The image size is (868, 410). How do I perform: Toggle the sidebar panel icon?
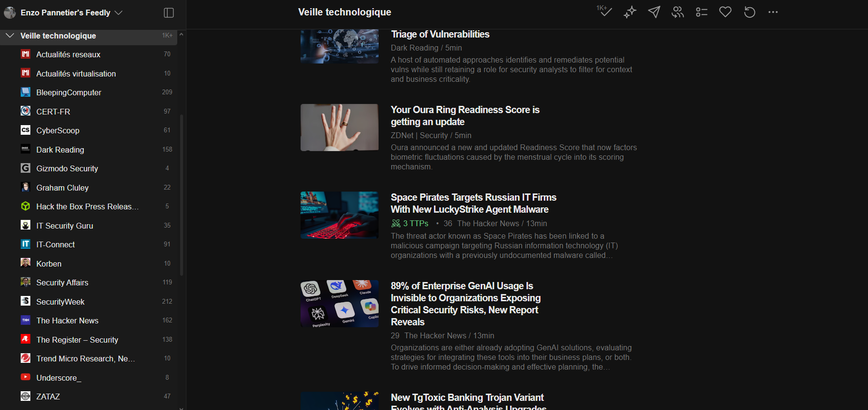tap(169, 13)
